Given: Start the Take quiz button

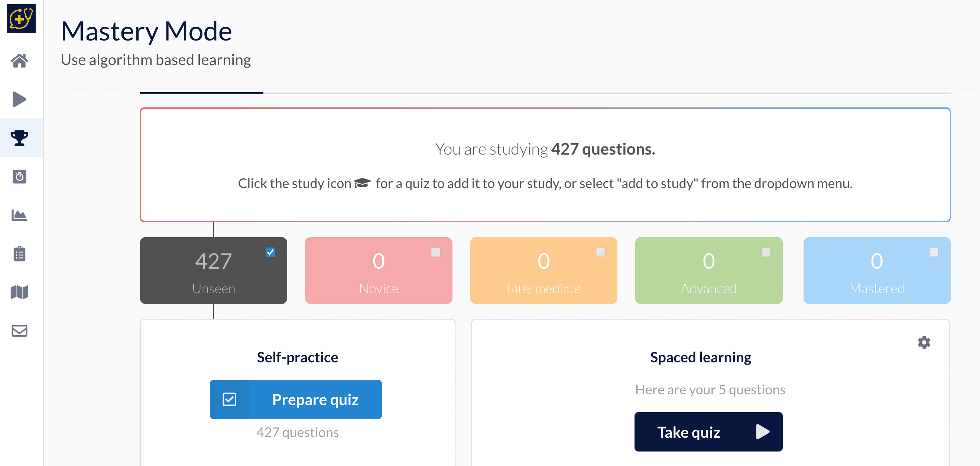Looking at the screenshot, I should tap(708, 432).
